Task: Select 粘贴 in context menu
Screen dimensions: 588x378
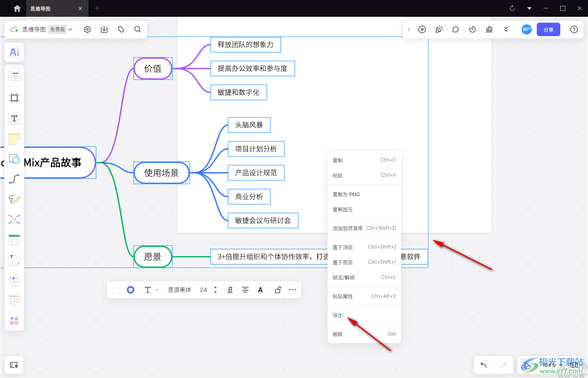Action: click(364, 175)
